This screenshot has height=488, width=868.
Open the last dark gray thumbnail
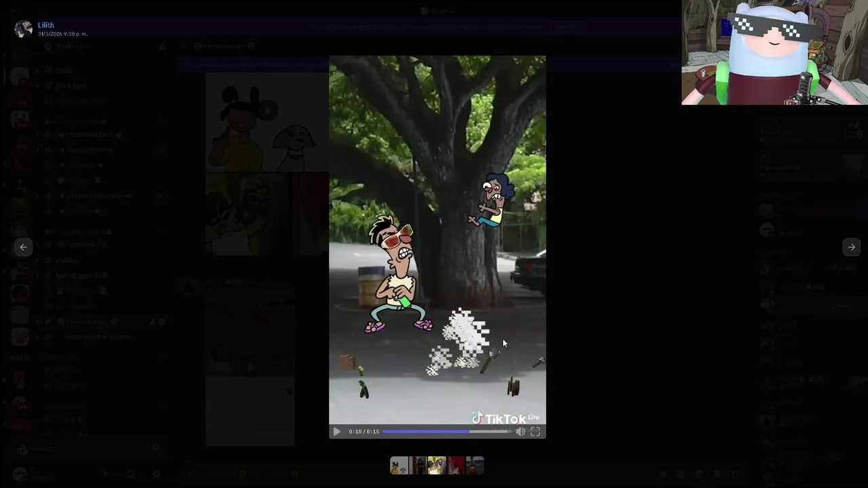point(475,466)
